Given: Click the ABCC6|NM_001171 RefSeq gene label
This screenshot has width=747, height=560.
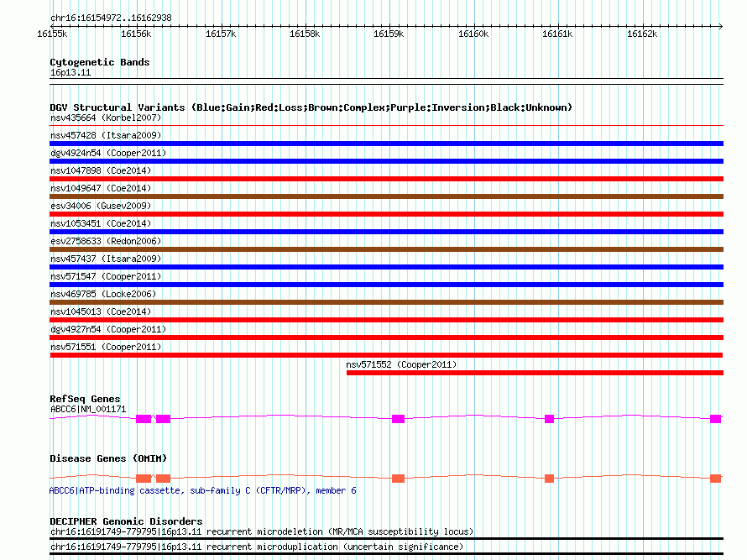Looking at the screenshot, I should tap(88, 409).
